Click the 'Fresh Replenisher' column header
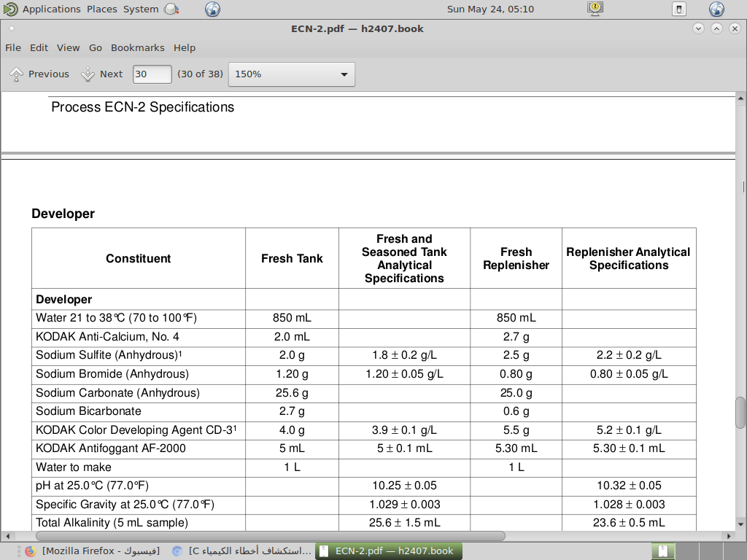 point(516,259)
